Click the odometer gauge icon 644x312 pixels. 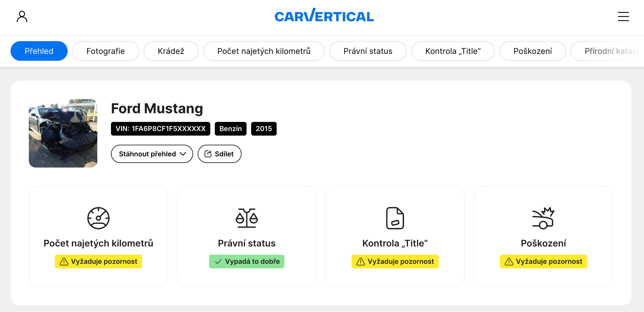[98, 218]
